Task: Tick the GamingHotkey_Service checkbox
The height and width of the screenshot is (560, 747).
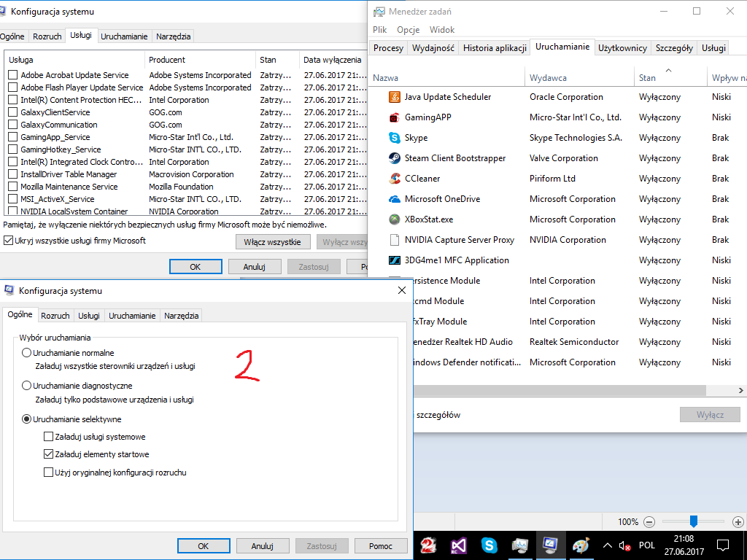Action: tap(13, 149)
